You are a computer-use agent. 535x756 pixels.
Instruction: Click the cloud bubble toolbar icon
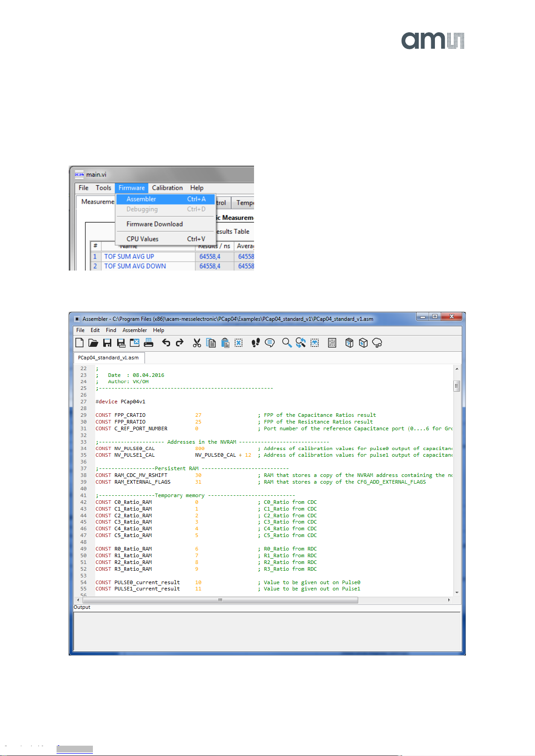pos(377,343)
